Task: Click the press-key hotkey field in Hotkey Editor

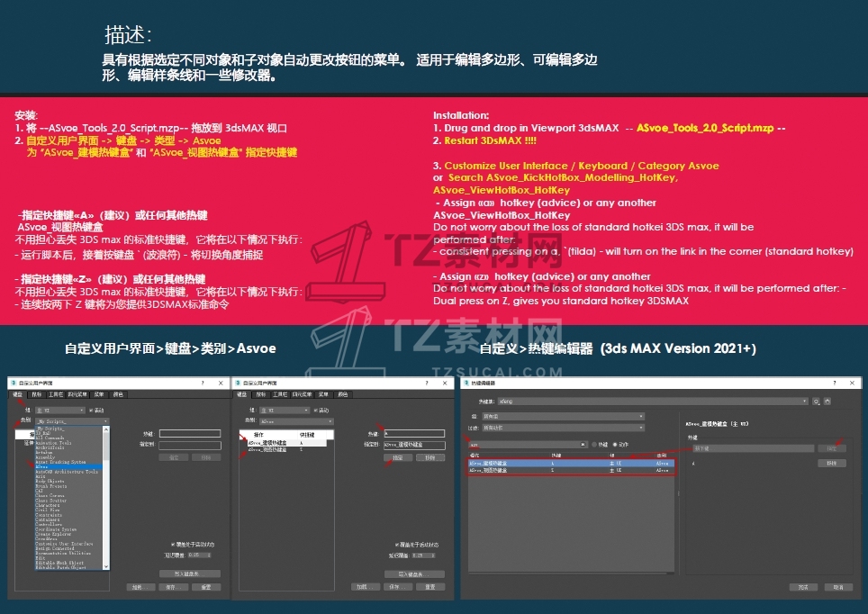Action: [754, 448]
